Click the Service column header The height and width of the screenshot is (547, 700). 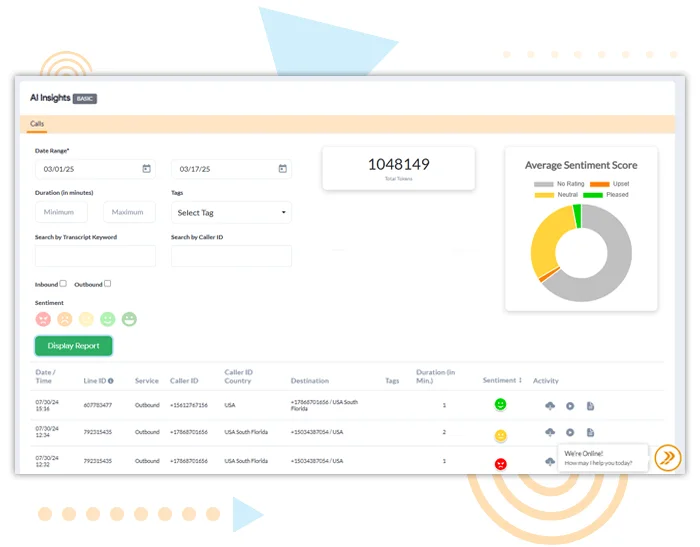(146, 381)
